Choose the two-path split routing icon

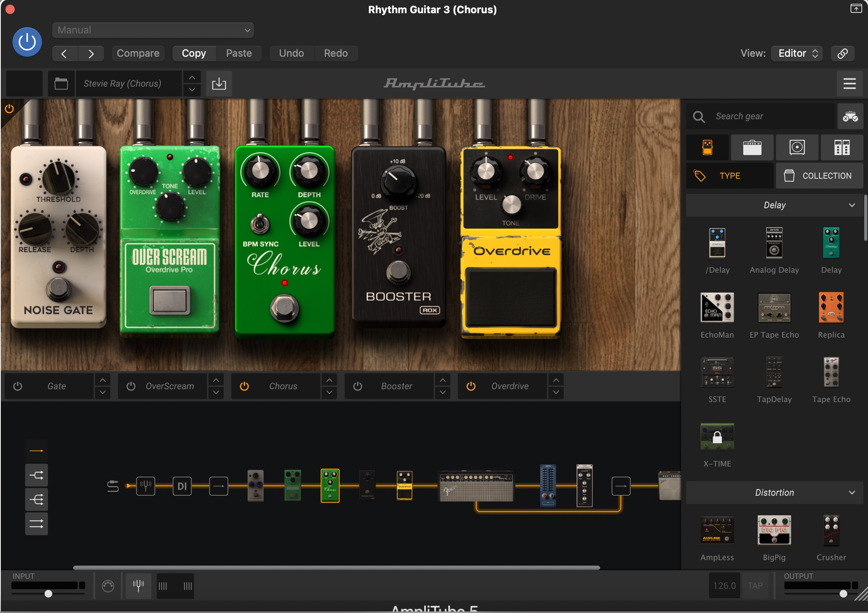click(x=37, y=475)
